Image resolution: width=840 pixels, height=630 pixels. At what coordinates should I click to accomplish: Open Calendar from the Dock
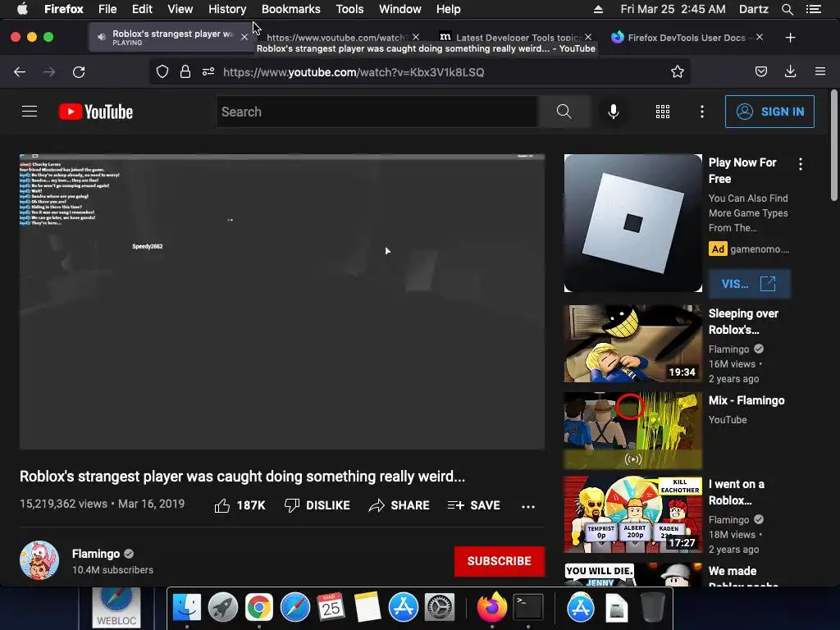tap(331, 608)
